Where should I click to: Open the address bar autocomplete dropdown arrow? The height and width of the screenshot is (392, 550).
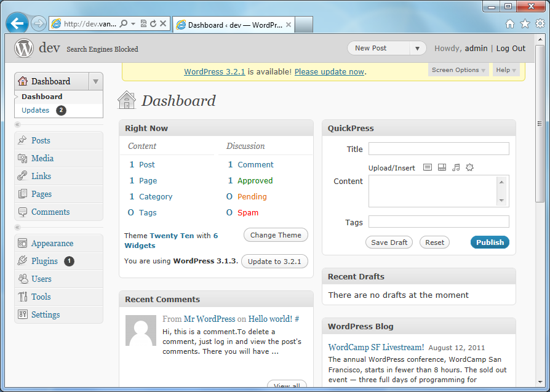click(x=134, y=24)
